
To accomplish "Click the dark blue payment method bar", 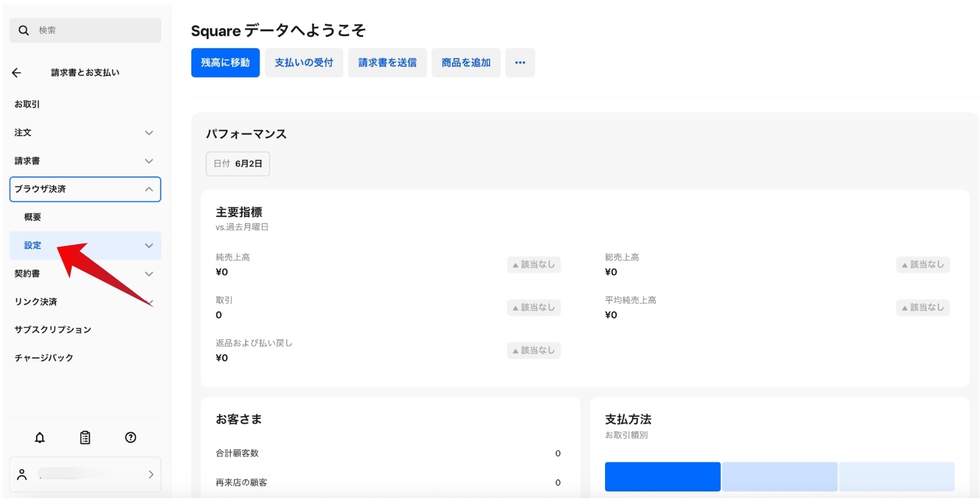I will [663, 476].
